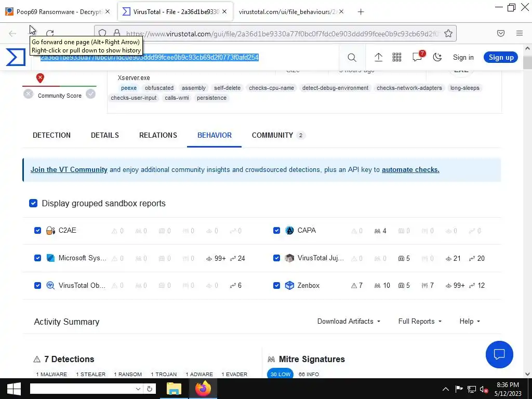The width and height of the screenshot is (532, 399).
Task: Click the Firefox taskbar icon
Action: click(x=203, y=389)
